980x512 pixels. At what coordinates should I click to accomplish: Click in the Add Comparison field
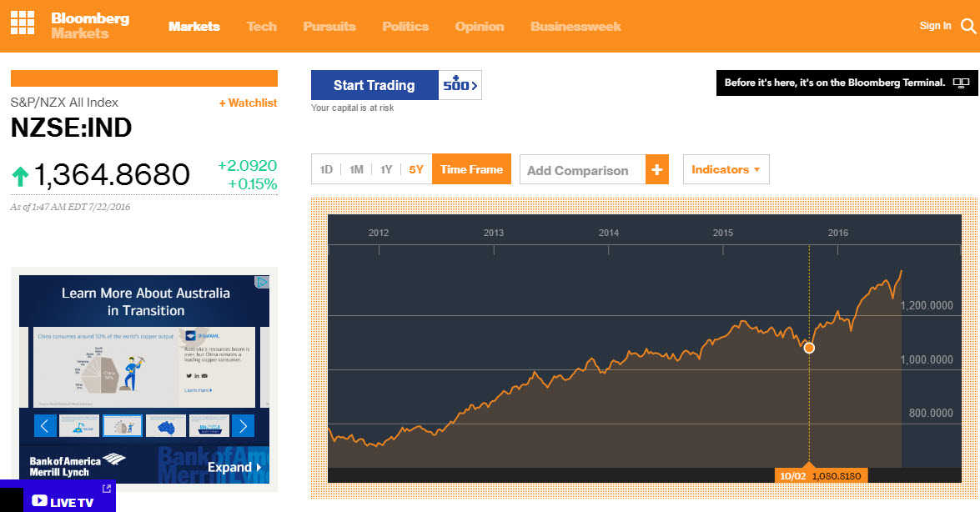pyautogui.click(x=582, y=169)
